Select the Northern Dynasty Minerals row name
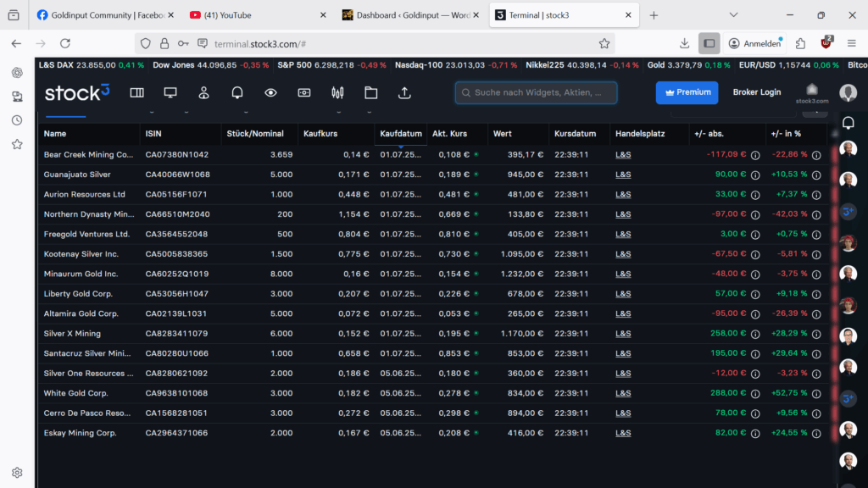This screenshot has width=868, height=488. 88,214
